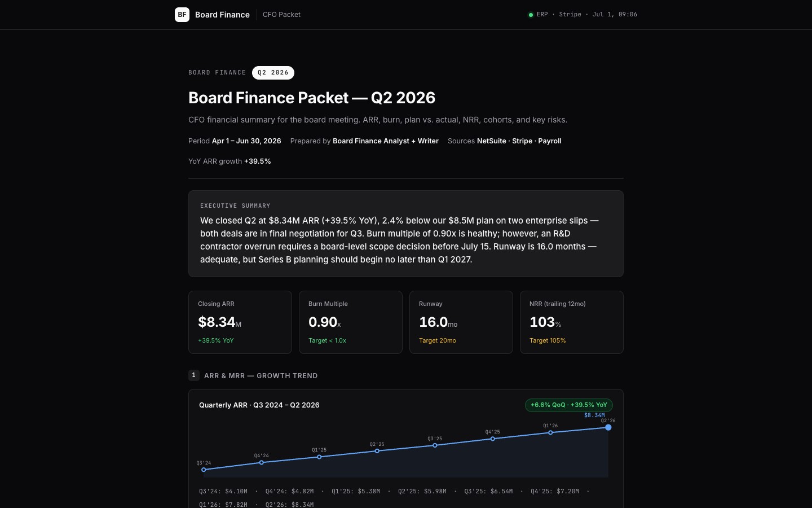
Task: Click the Q1'25 marker on trend line
Action: click(x=319, y=457)
